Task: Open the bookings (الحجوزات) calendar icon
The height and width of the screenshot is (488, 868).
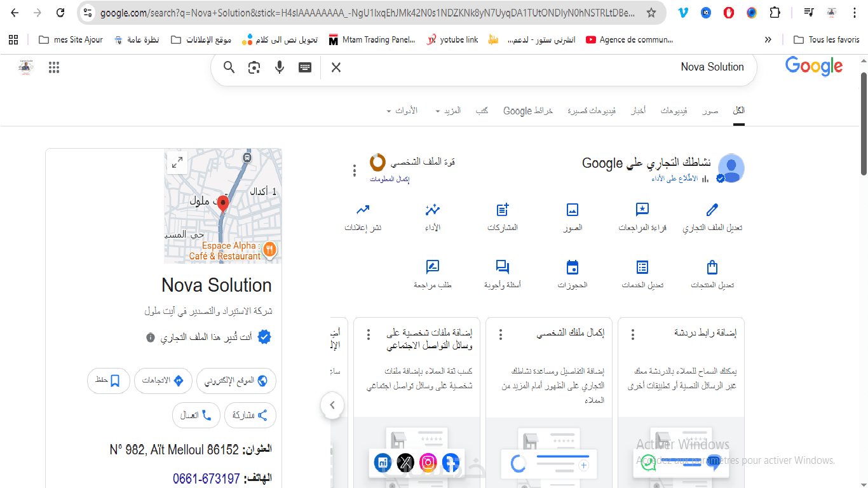Action: tap(573, 267)
